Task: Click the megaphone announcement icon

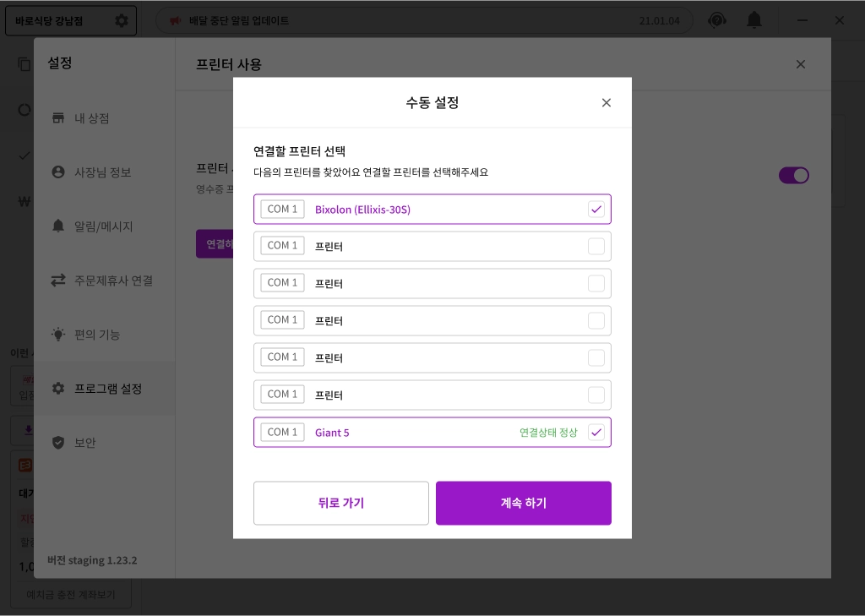Action: 175,21
